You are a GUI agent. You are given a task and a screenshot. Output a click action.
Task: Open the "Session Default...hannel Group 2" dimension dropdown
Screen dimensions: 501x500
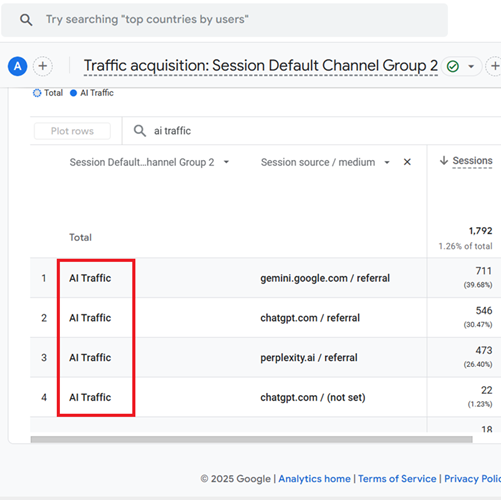tap(149, 162)
